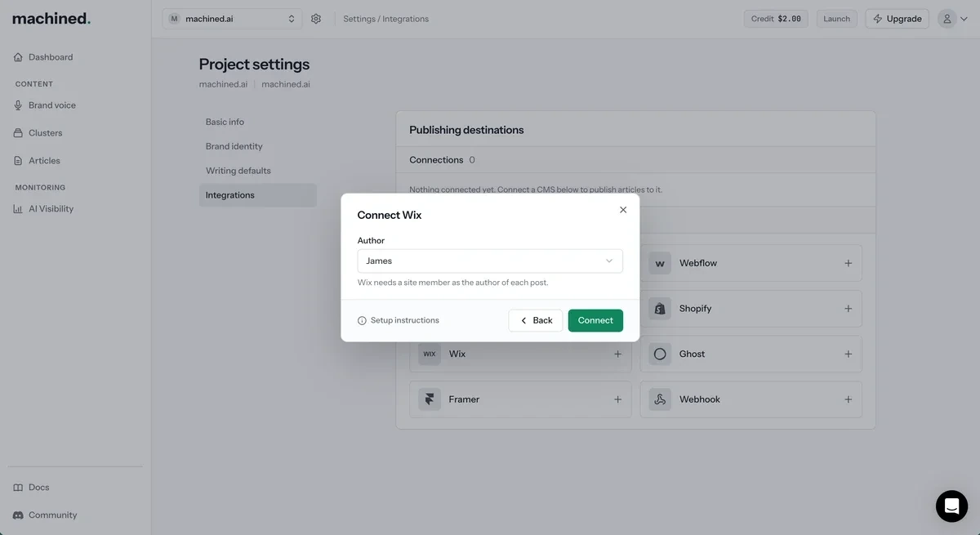
Task: Click the Back button
Action: (x=536, y=321)
